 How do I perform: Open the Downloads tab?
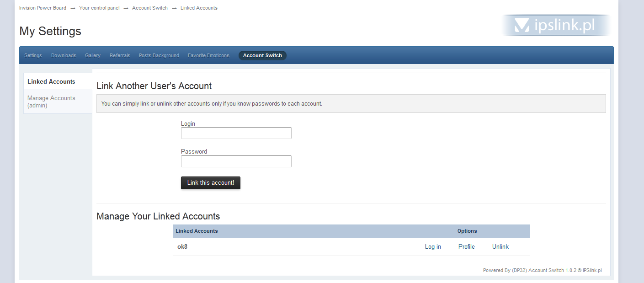coord(64,55)
